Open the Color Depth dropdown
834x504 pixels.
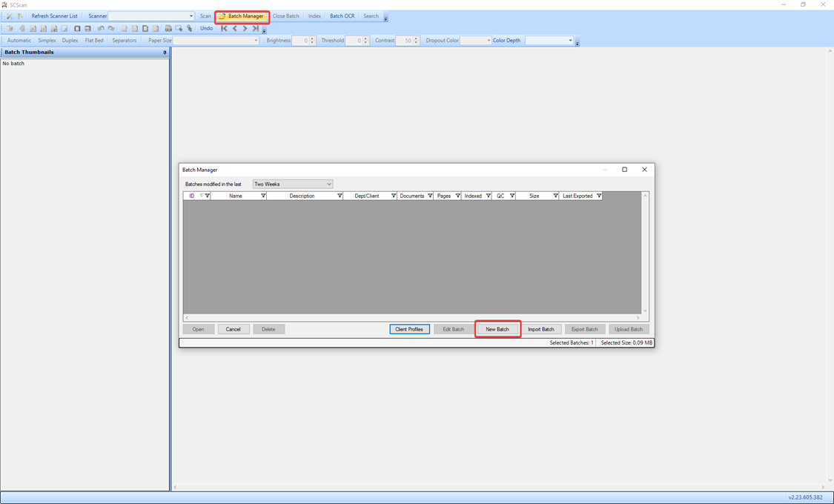(570, 41)
